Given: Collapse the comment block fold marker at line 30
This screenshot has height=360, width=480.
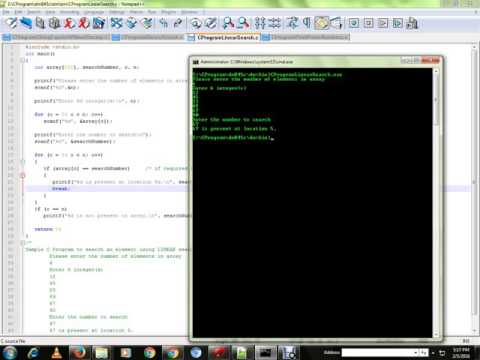Looking at the screenshot, I should pos(22,243).
